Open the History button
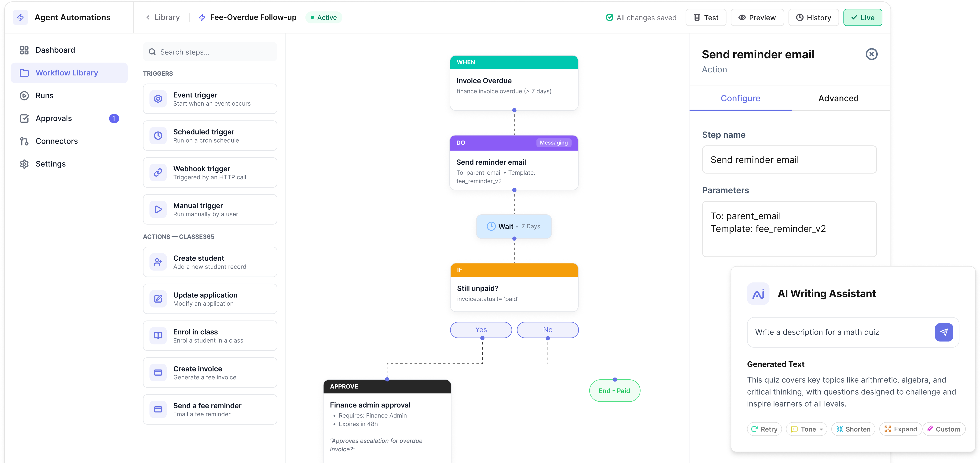Image resolution: width=980 pixels, height=463 pixels. pyautogui.click(x=813, y=18)
